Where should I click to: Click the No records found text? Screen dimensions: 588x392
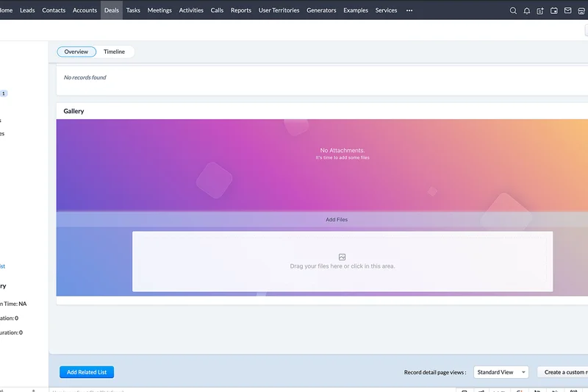click(85, 77)
